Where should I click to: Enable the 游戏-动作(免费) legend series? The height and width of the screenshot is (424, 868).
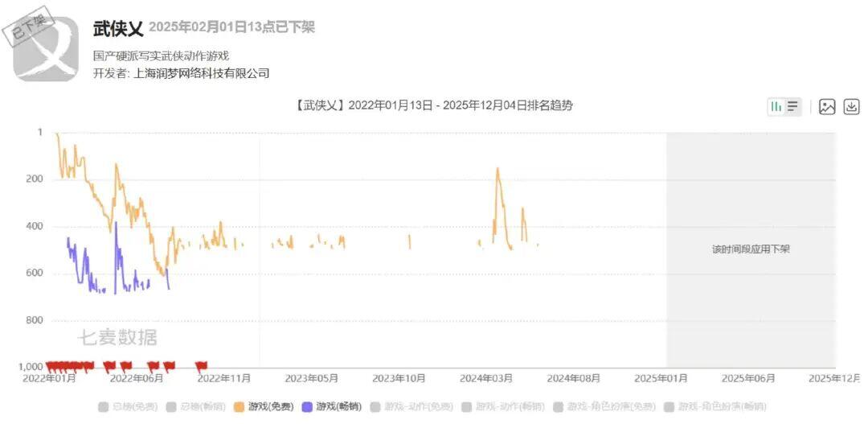click(411, 407)
